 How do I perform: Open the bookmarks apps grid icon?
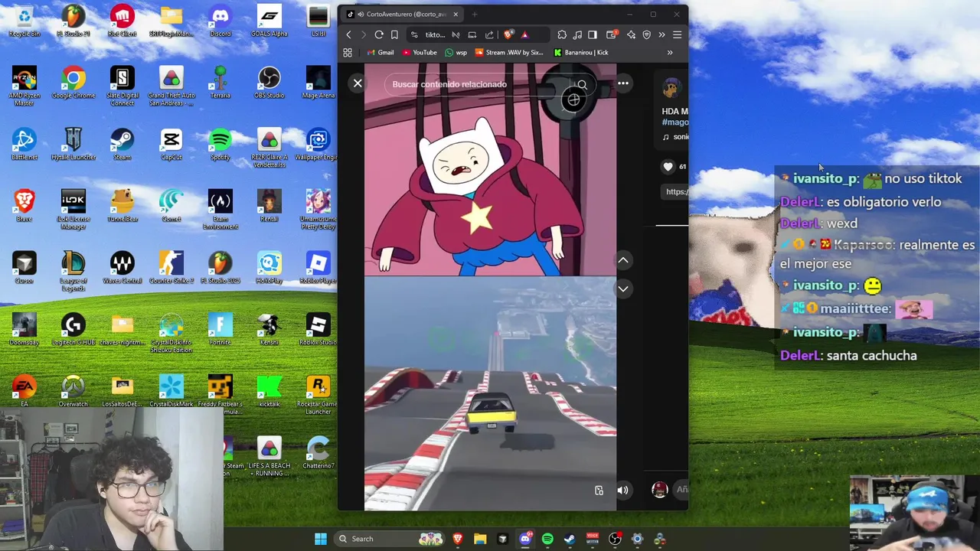(x=348, y=52)
